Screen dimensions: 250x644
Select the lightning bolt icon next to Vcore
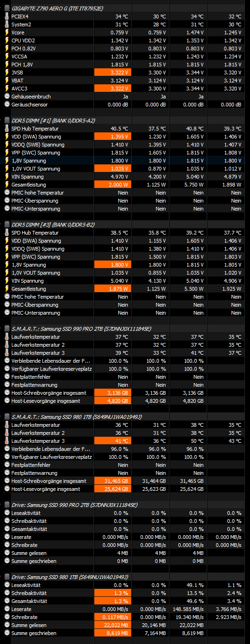(7, 33)
